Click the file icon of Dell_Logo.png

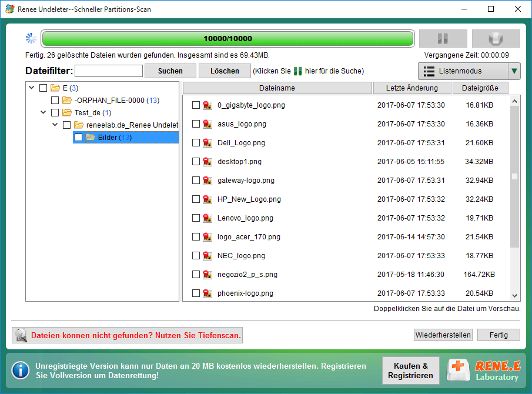pyautogui.click(x=208, y=143)
